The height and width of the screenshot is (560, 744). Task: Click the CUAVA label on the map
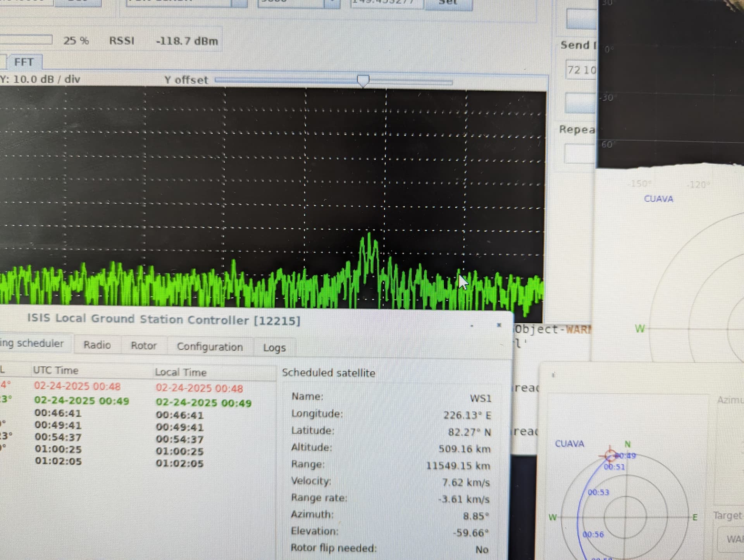(658, 199)
